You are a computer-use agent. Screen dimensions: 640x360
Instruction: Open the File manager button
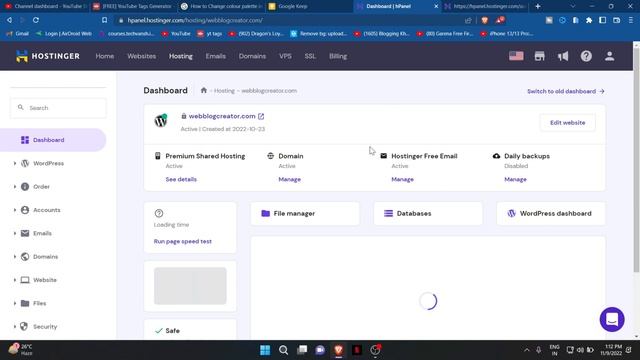(x=305, y=213)
